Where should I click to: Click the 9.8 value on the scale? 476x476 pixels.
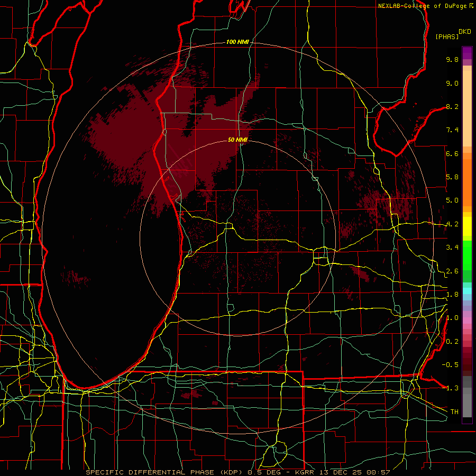pos(452,59)
